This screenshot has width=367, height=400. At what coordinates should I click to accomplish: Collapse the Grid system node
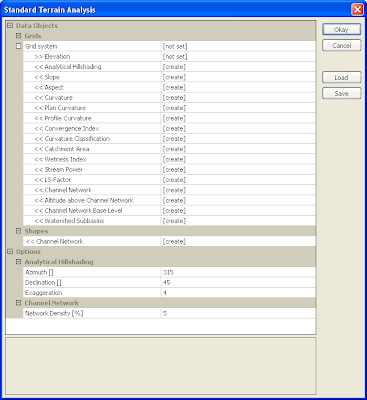click(18, 46)
